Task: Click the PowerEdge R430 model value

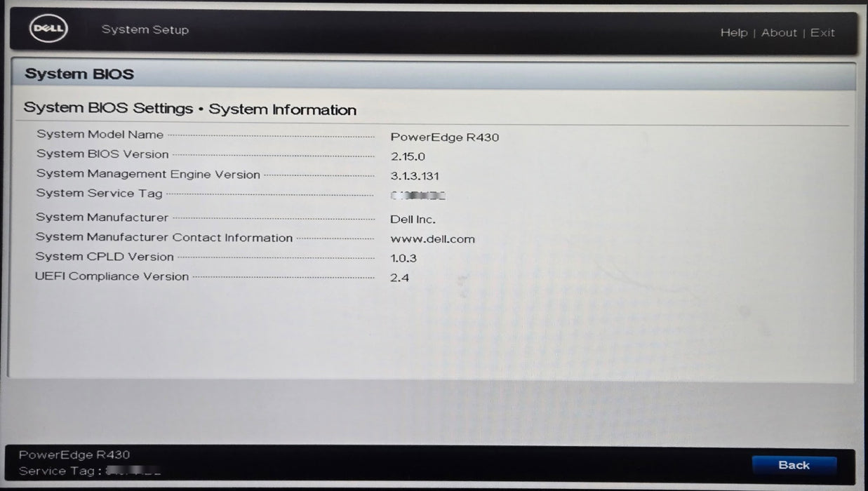Action: pyautogui.click(x=445, y=137)
